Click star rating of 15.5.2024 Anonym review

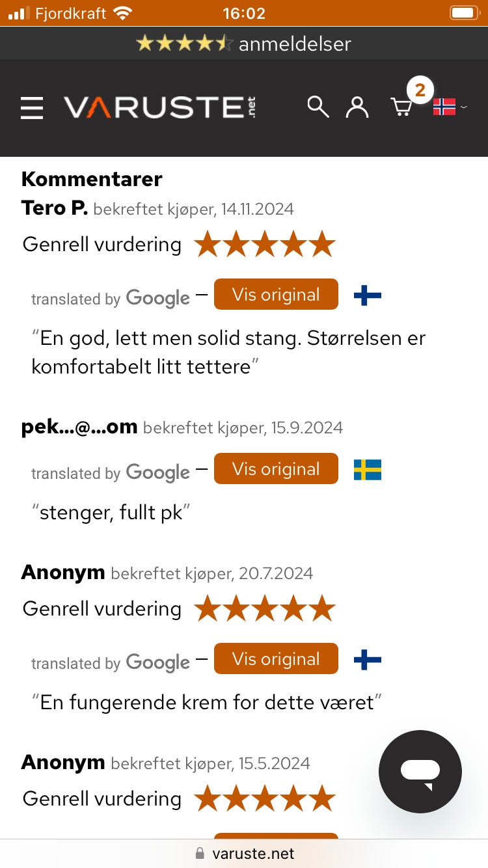click(264, 799)
